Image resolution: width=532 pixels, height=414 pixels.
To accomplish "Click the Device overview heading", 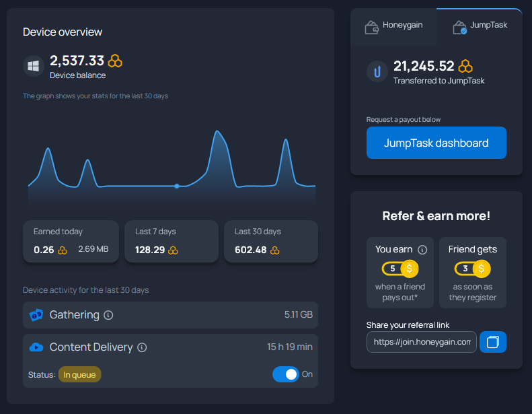I will click(x=63, y=32).
